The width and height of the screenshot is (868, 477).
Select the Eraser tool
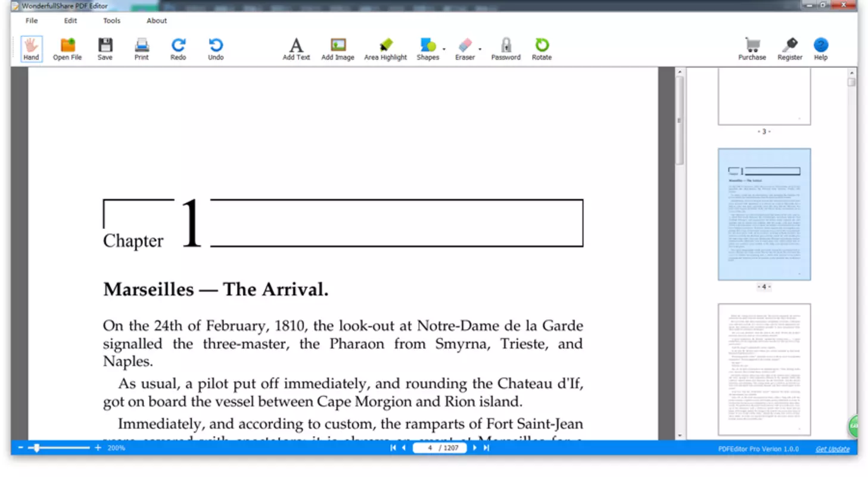465,48
